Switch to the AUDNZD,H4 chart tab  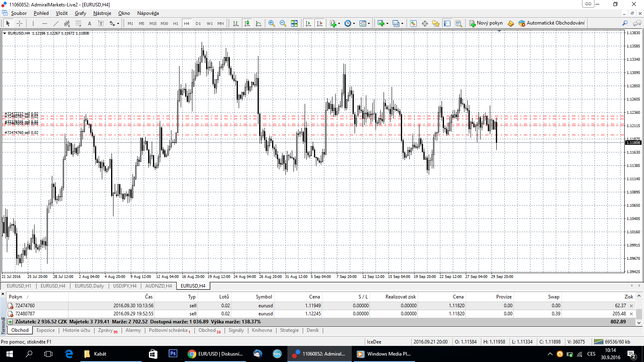(x=159, y=286)
